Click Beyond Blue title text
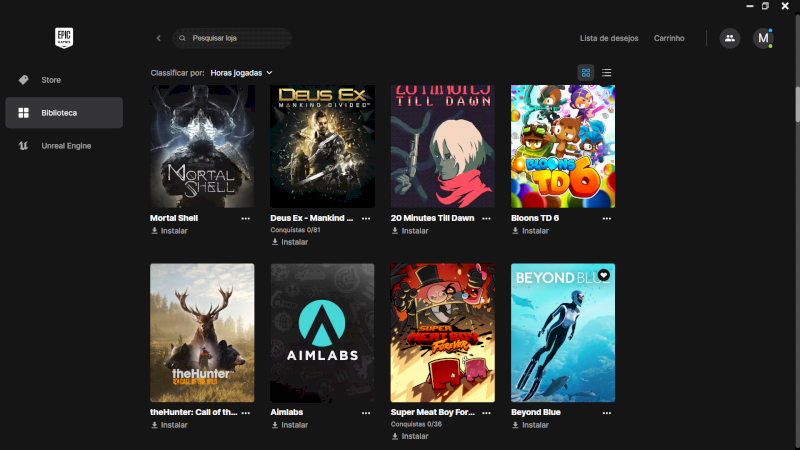The height and width of the screenshot is (450, 800). pos(536,412)
